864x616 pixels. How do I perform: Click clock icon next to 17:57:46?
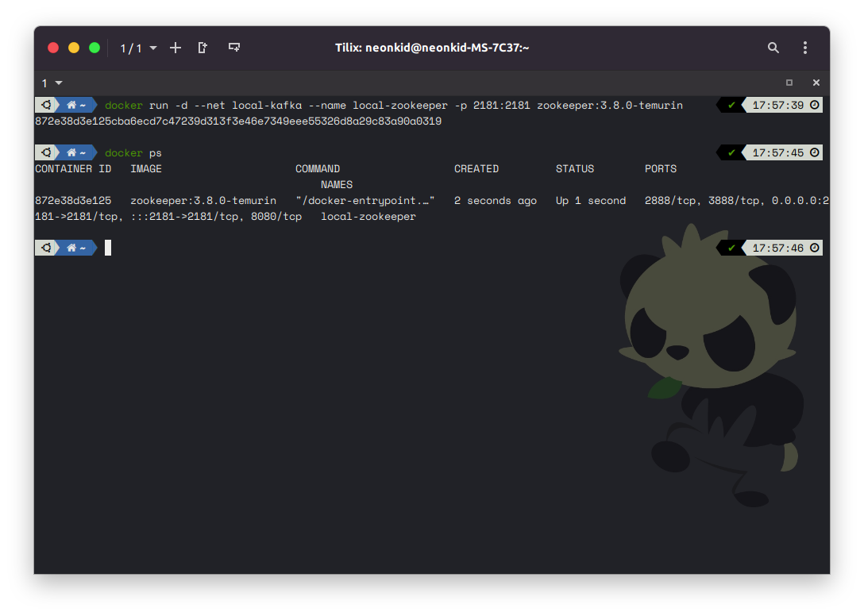pos(815,248)
